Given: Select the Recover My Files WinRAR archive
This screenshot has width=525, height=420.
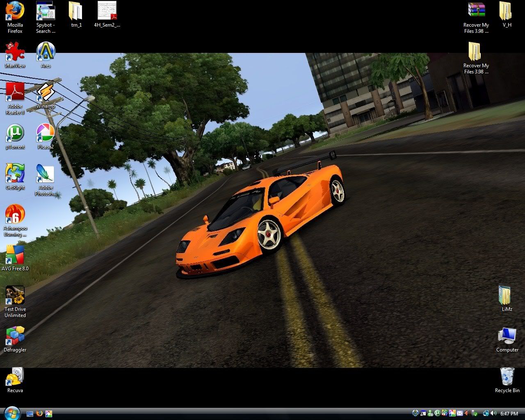Looking at the screenshot, I should 476,17.
